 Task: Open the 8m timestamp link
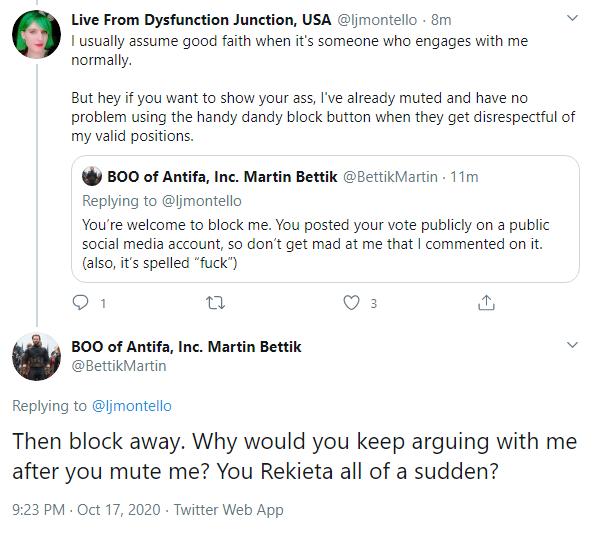[x=441, y=20]
